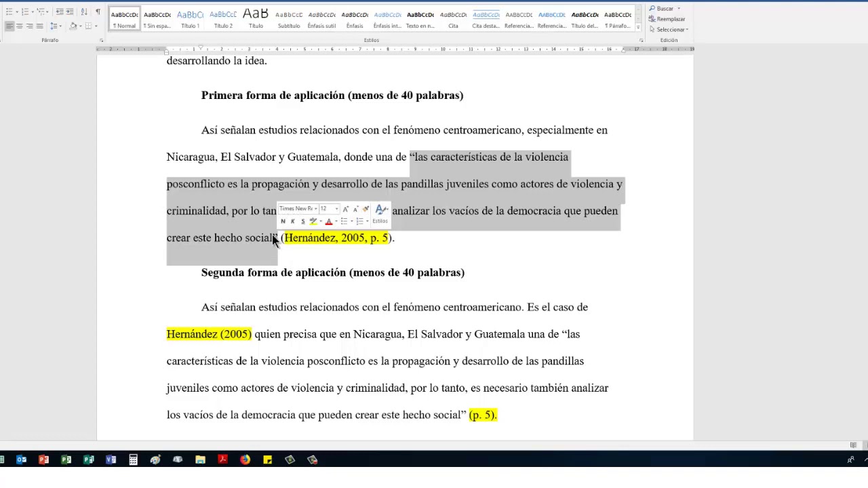868x488 pixels.
Task: Toggle italic (K) in the mini toolbar
Action: point(293,221)
